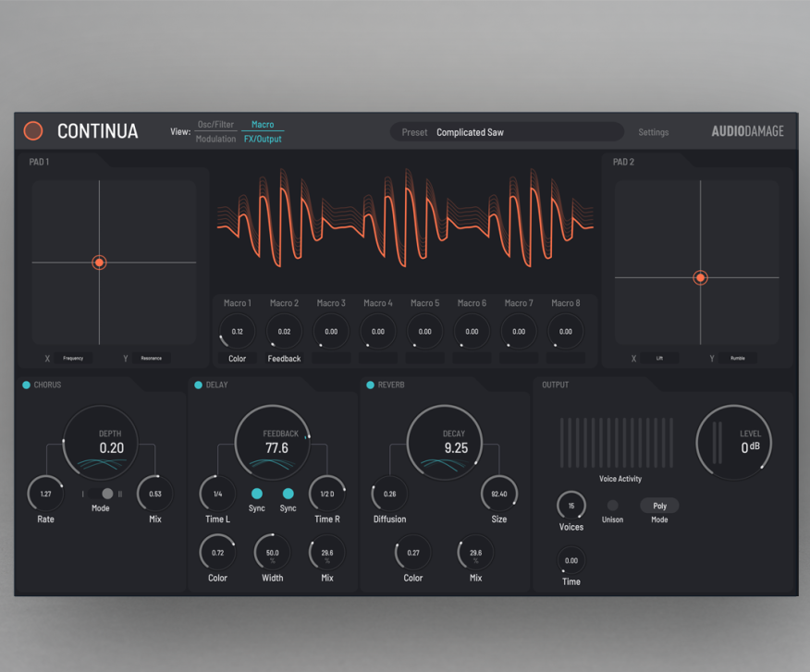
Task: Toggle the Reverb effect on/off
Action: [x=371, y=385]
